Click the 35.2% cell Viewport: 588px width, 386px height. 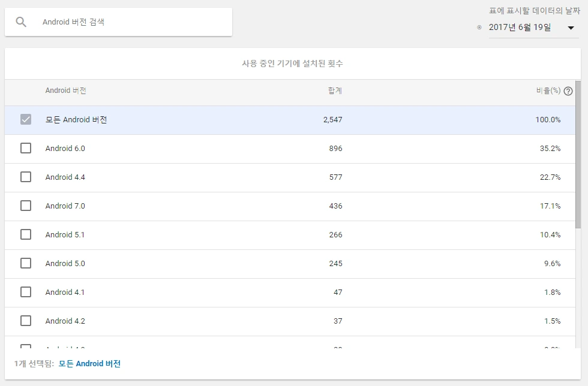pos(550,149)
